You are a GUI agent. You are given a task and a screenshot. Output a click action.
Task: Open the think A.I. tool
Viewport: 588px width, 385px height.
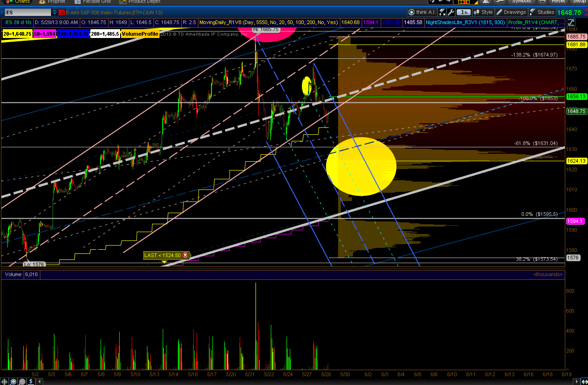tap(422, 13)
